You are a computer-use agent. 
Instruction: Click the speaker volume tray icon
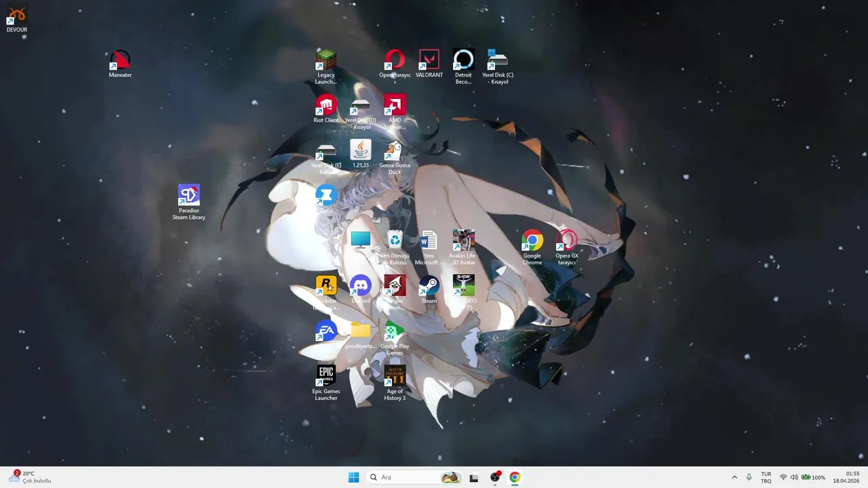(794, 477)
